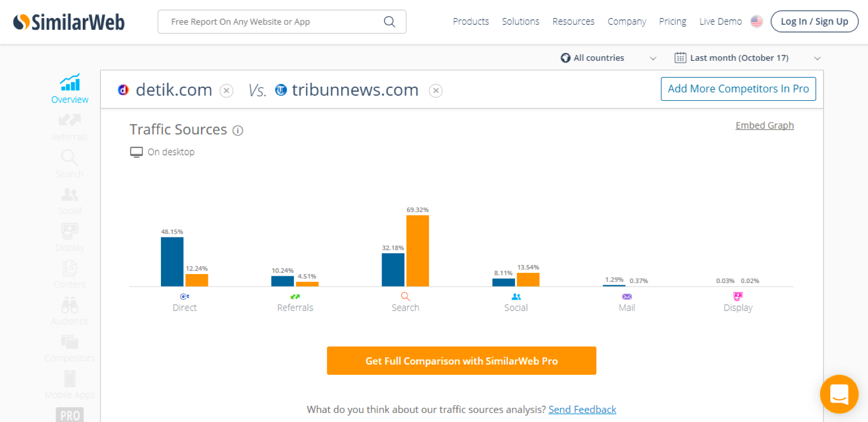Click the orange tribunnews.com Social bar
The image size is (868, 422).
[528, 280]
